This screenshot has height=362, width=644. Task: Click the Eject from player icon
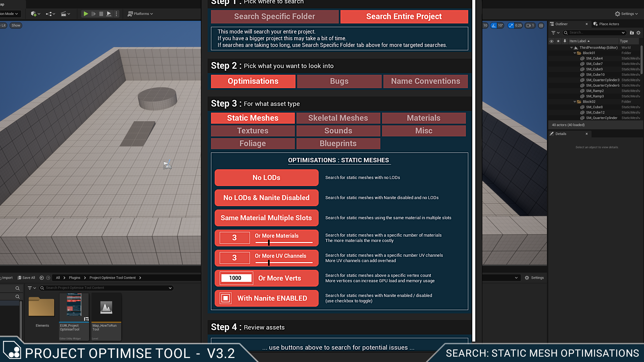tap(109, 14)
